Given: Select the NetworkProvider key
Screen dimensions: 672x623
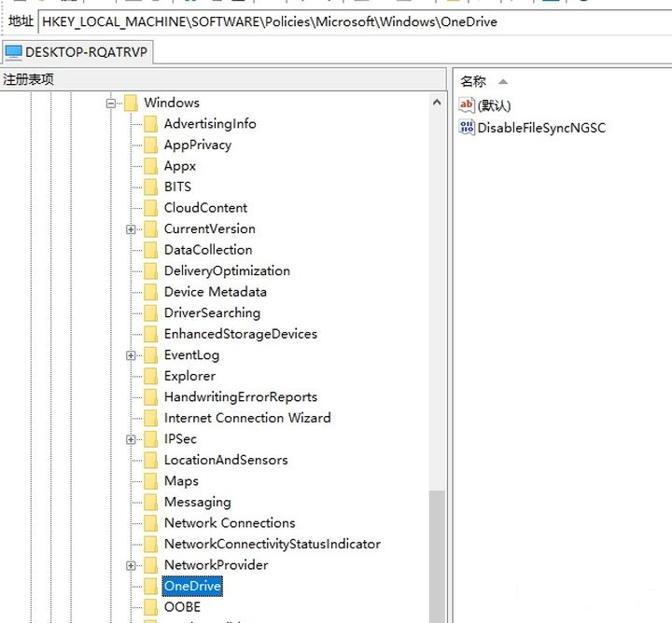Looking at the screenshot, I should (x=216, y=565).
